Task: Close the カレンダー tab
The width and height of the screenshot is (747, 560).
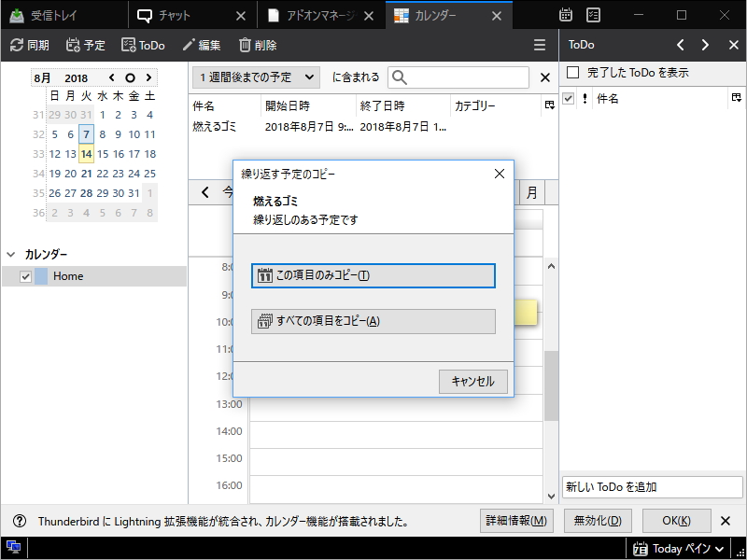Action: [x=497, y=16]
